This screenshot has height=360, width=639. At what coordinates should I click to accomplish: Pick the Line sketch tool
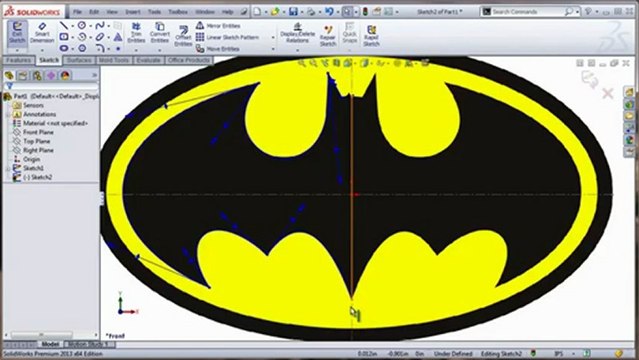click(64, 26)
